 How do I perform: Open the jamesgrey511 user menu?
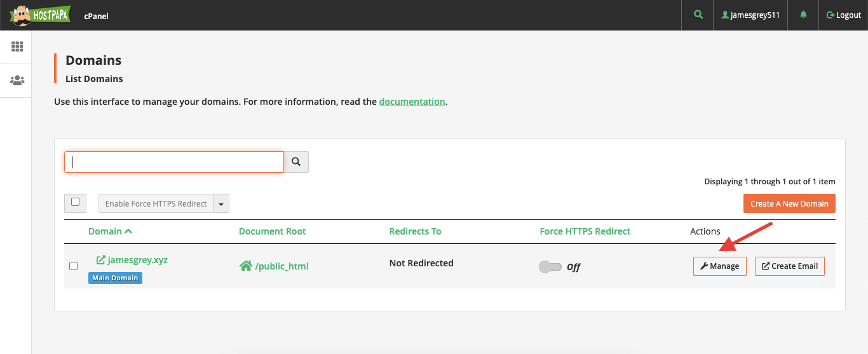(x=750, y=15)
